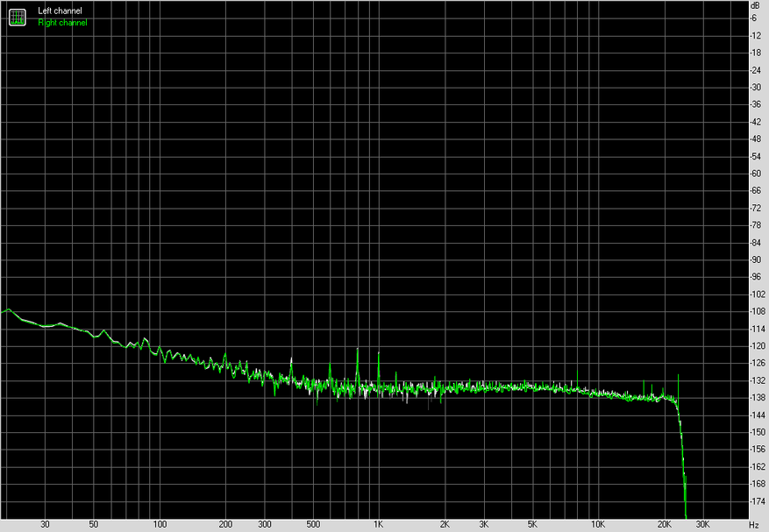Click the Hz axis unit label

click(754, 525)
